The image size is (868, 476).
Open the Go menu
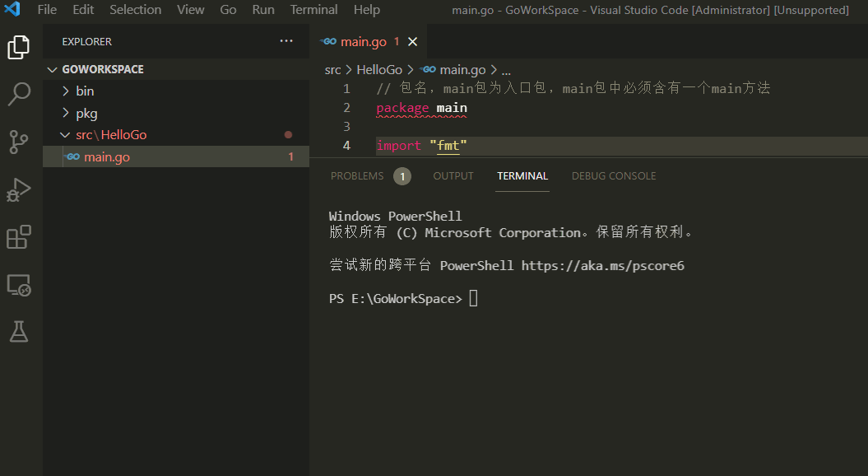pyautogui.click(x=228, y=9)
